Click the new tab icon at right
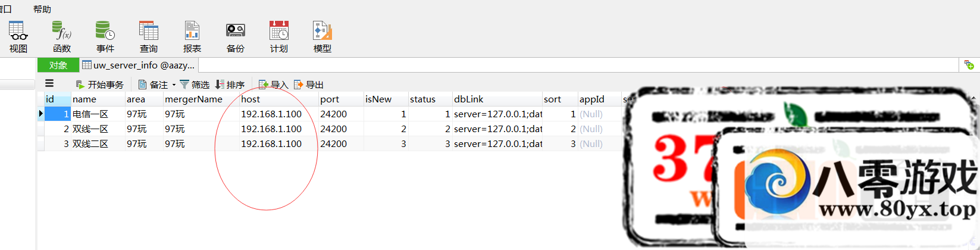 point(969,65)
